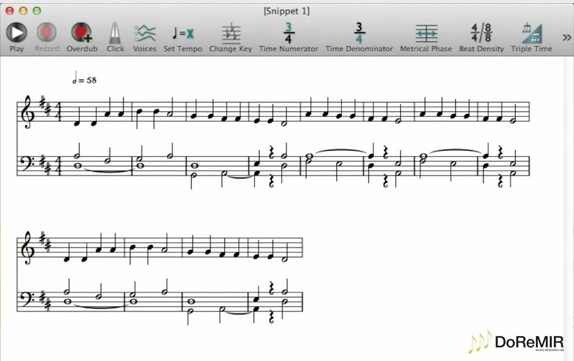Click the treble clef of the first system

28,112
